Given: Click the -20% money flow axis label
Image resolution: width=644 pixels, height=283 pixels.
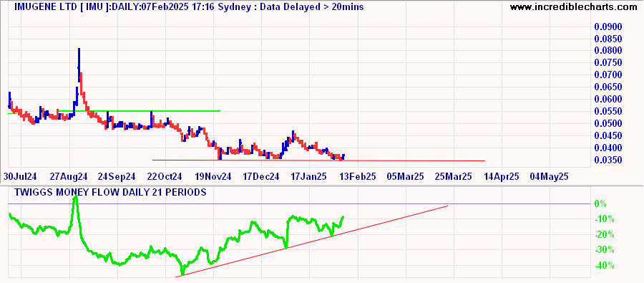Looking at the screenshot, I should pos(604,235).
